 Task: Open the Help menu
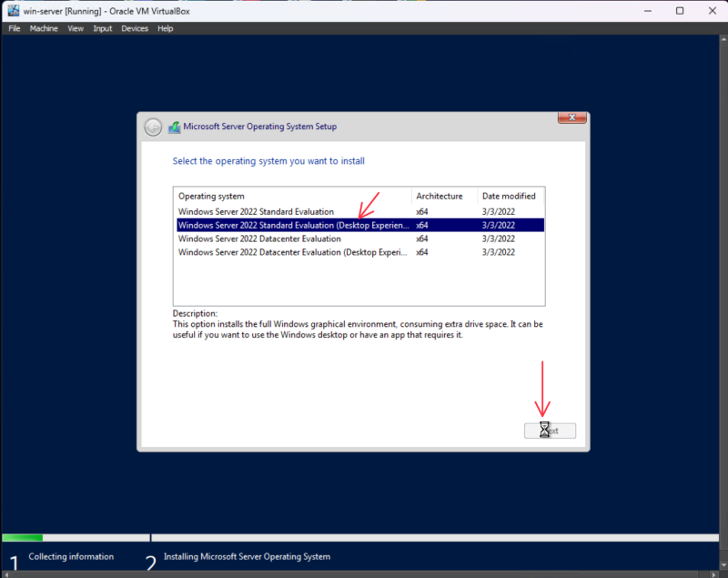pos(165,29)
